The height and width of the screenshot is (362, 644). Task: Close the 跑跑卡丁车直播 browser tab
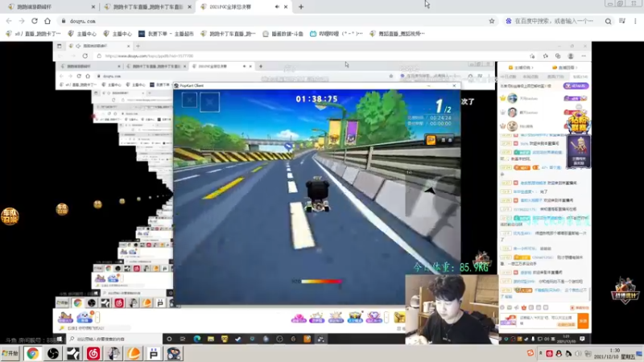click(189, 7)
